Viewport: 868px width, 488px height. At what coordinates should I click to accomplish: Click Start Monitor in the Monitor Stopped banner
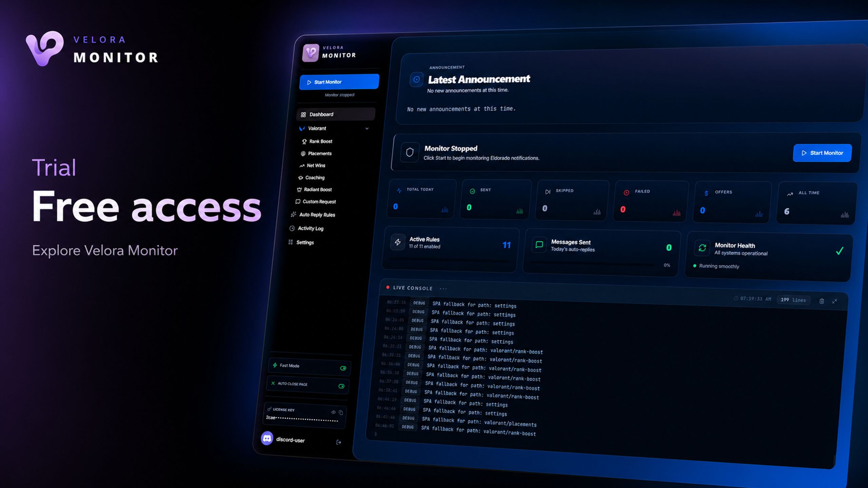822,153
